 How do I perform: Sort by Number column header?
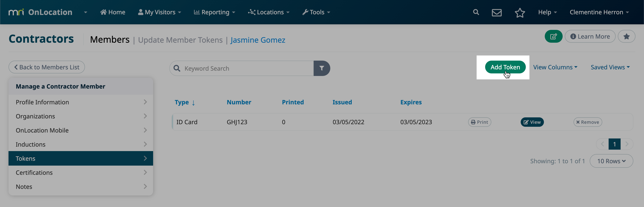point(239,102)
